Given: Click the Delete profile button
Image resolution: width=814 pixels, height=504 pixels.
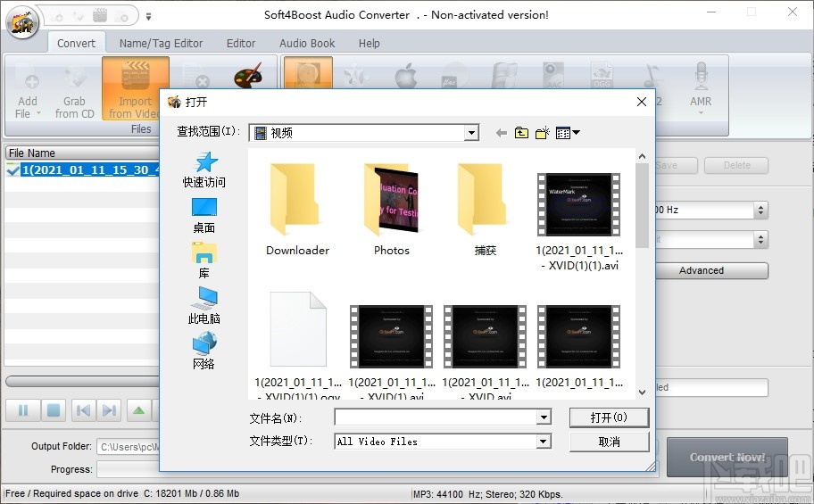Looking at the screenshot, I should tap(736, 166).
